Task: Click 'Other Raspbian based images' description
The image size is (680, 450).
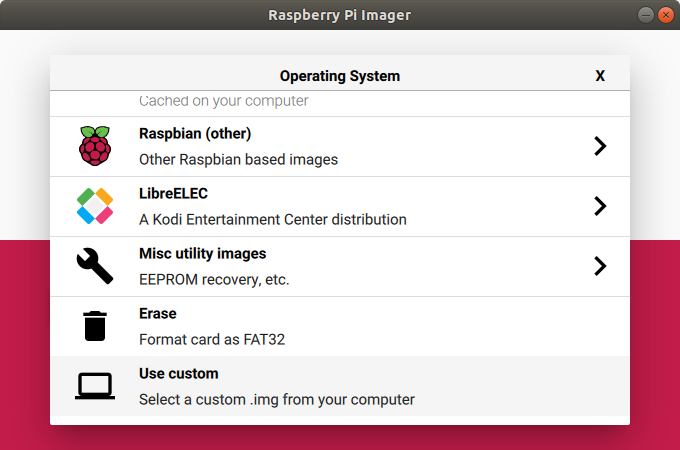Action: point(239,160)
